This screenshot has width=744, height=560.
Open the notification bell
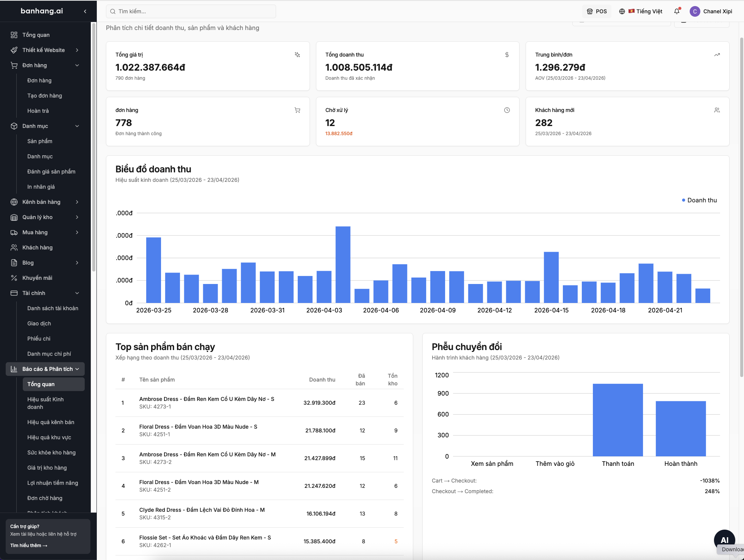pyautogui.click(x=677, y=11)
